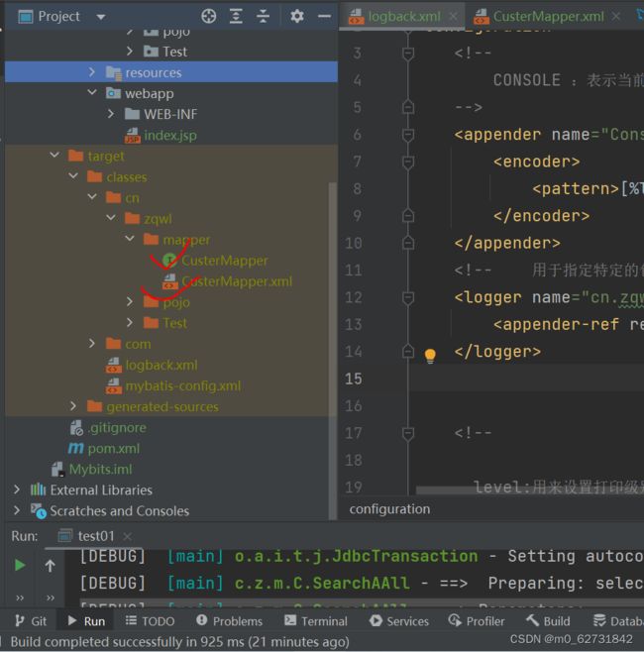Switch to the logback.xml editor tab
Image resolution: width=644 pixels, height=652 pixels.
[403, 17]
